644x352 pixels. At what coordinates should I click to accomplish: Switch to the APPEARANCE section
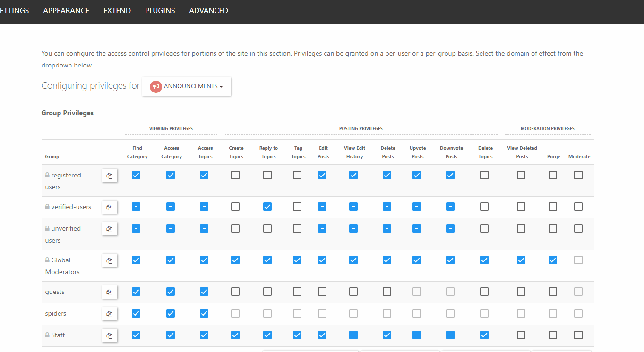pyautogui.click(x=66, y=10)
